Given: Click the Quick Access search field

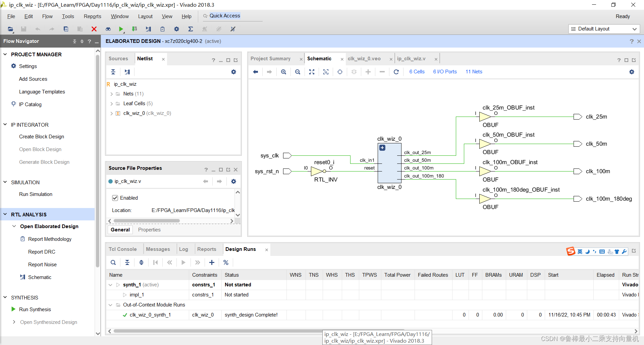Looking at the screenshot, I should point(232,16).
